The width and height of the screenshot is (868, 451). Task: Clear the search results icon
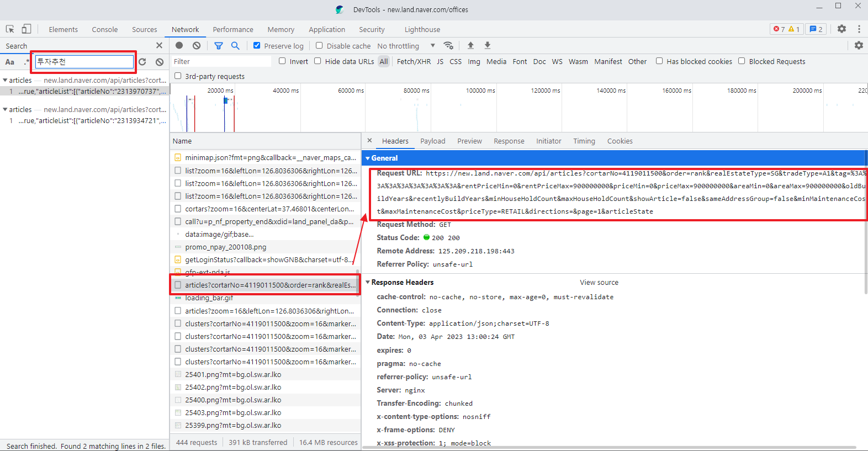click(160, 62)
